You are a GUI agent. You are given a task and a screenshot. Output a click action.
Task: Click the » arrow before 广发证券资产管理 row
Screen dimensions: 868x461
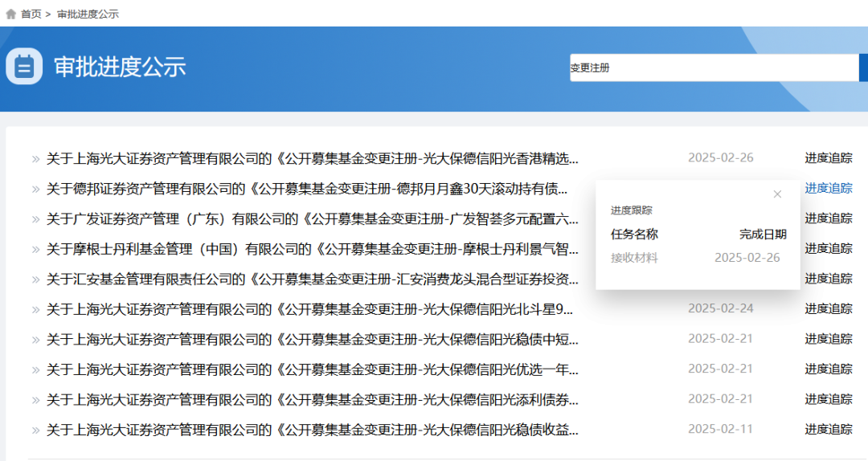click(36, 220)
